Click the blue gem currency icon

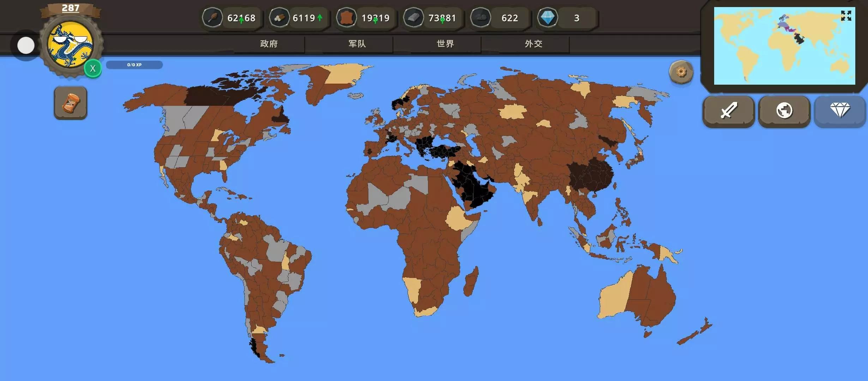point(548,18)
